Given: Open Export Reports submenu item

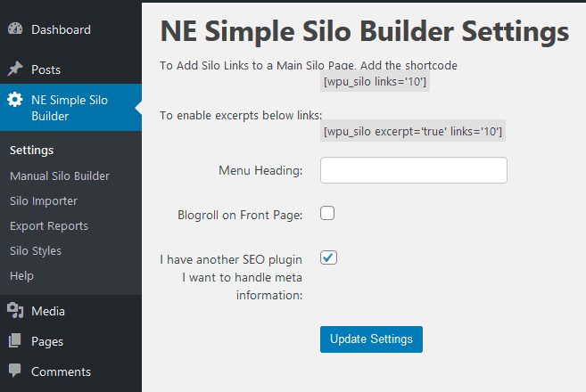Looking at the screenshot, I should click(x=49, y=226).
